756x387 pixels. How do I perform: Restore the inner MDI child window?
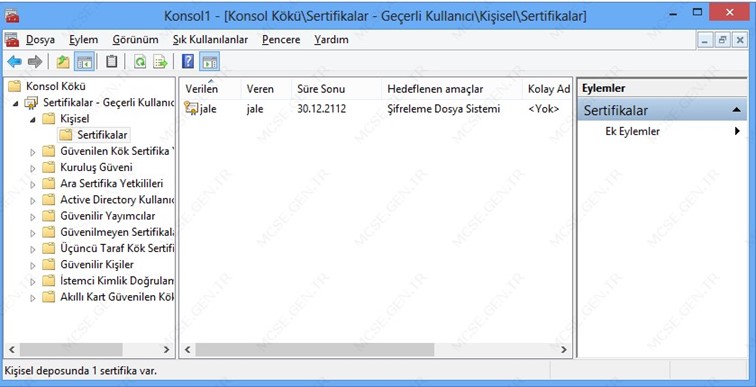722,40
